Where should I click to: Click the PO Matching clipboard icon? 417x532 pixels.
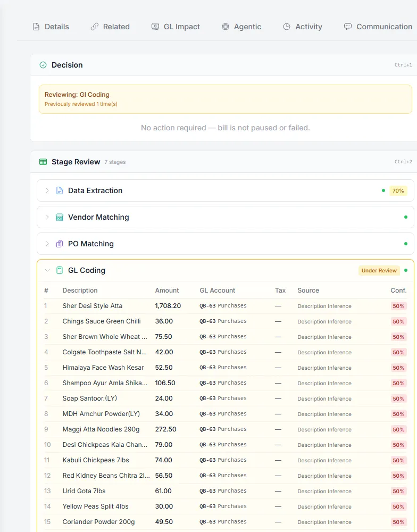click(x=60, y=244)
